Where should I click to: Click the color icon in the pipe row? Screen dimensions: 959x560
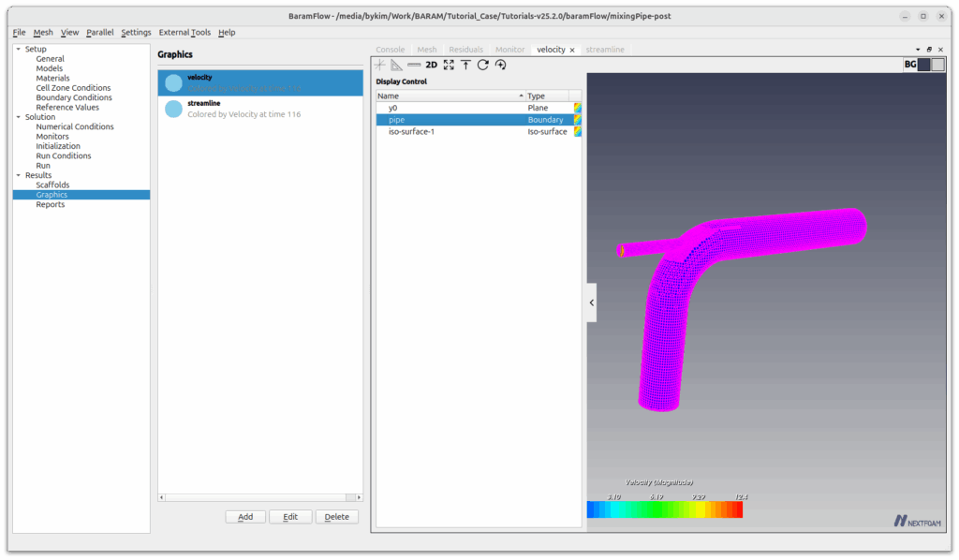pyautogui.click(x=577, y=120)
